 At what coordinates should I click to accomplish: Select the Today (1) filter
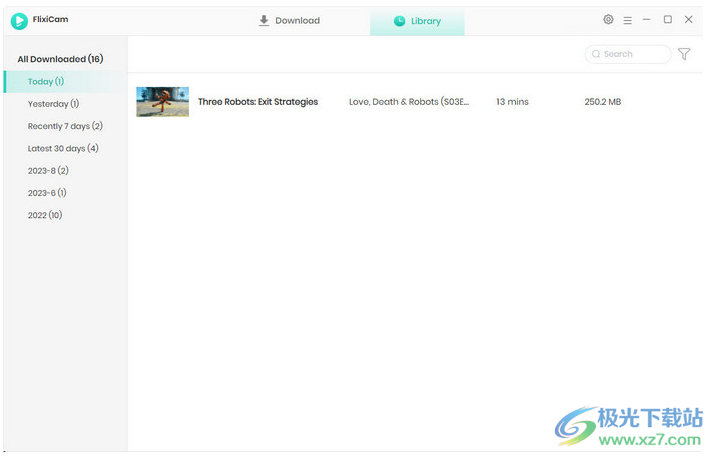tap(46, 82)
